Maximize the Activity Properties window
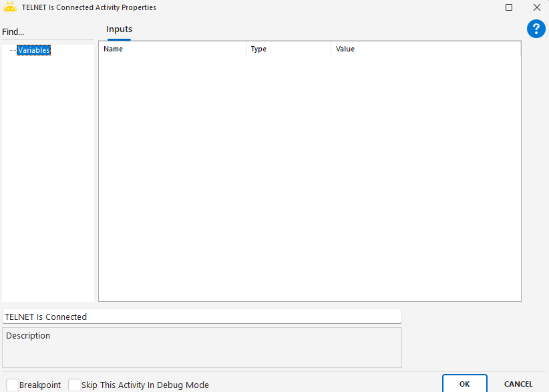 (509, 7)
